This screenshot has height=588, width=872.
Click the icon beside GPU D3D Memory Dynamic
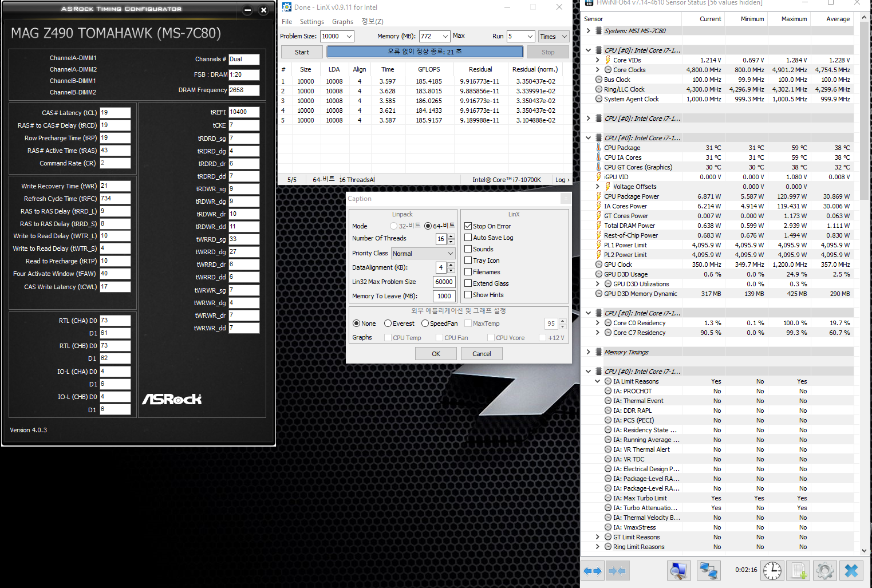599,294
